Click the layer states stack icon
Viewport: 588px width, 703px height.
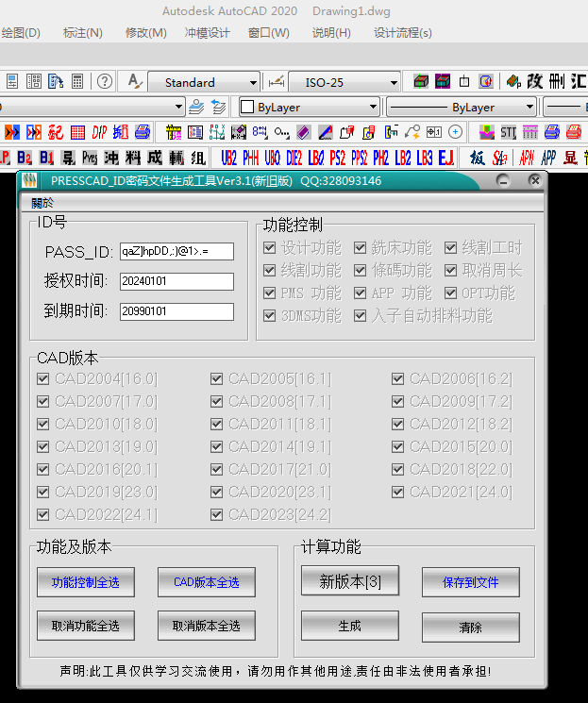click(x=196, y=108)
